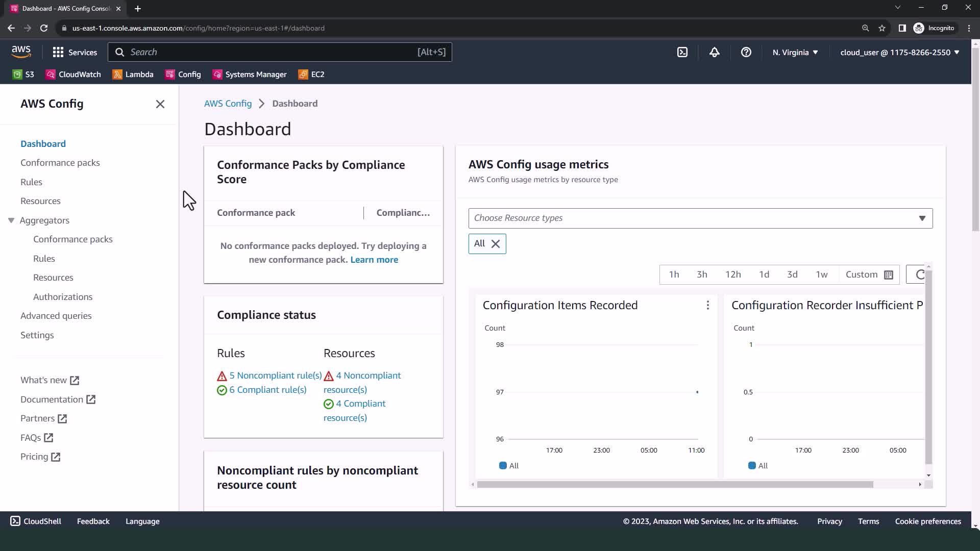Select the 12h time range tab
This screenshot has width=980, height=551.
tap(733, 274)
